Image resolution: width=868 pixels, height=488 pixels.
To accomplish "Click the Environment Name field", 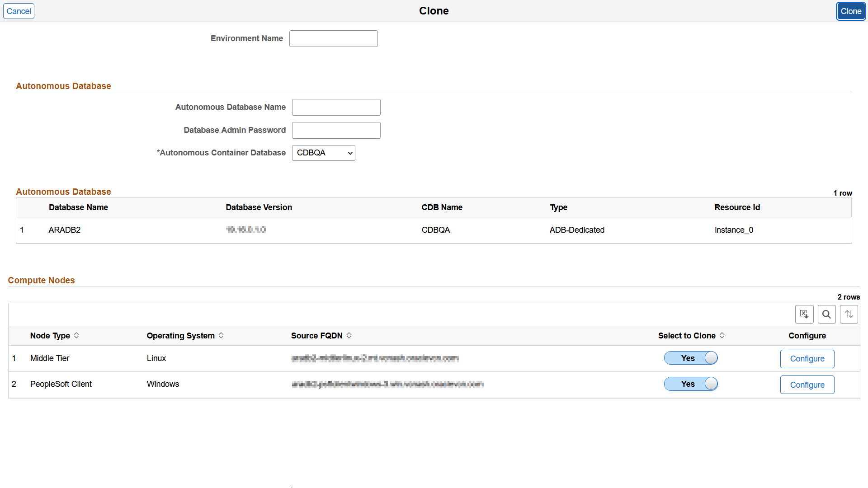I will coord(333,38).
